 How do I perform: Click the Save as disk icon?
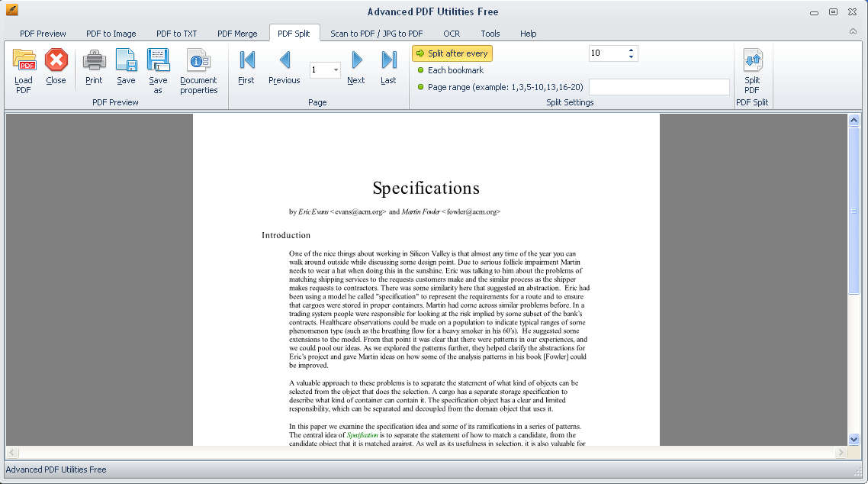[158, 61]
